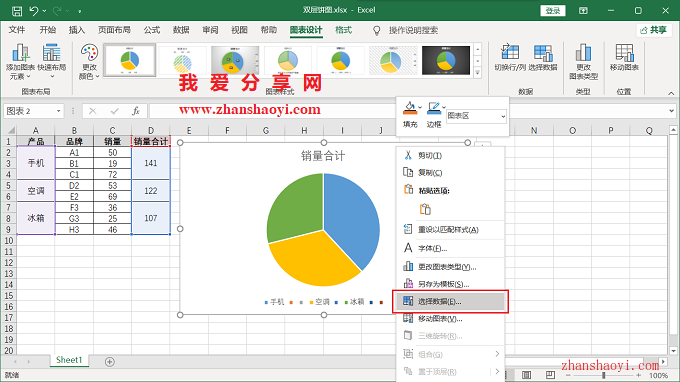Select cell D2 containing 141

[151, 163]
